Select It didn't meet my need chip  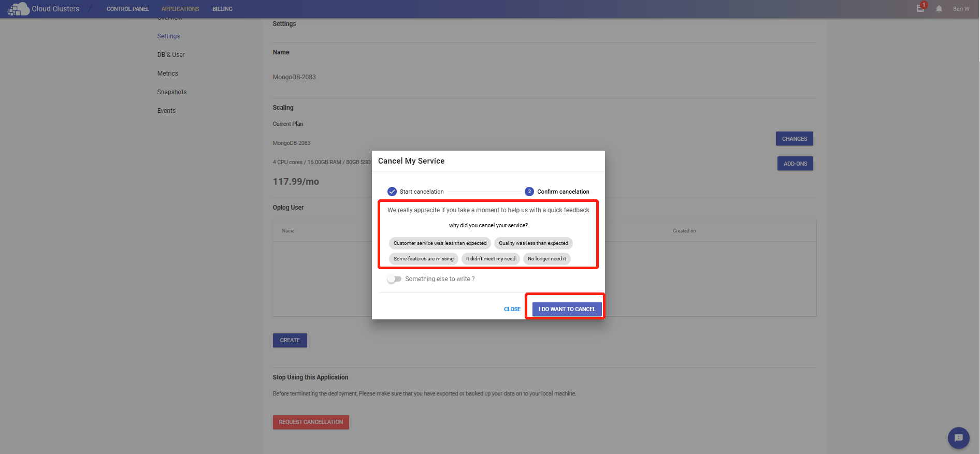click(491, 259)
